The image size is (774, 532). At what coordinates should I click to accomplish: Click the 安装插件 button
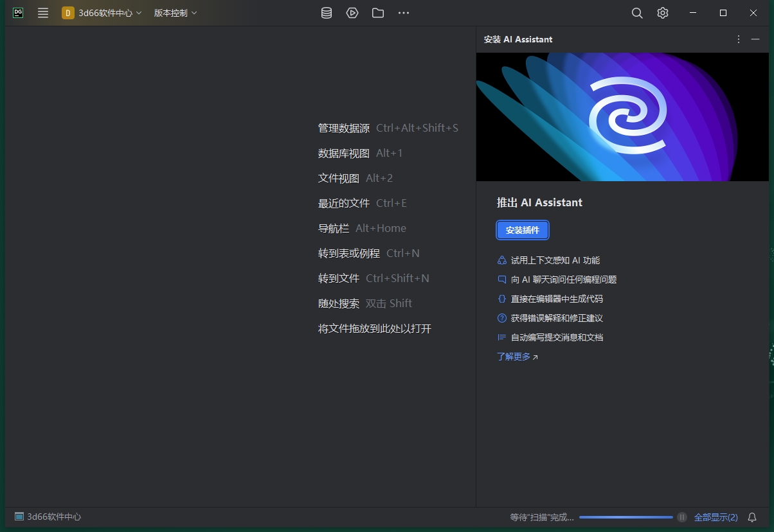[523, 230]
